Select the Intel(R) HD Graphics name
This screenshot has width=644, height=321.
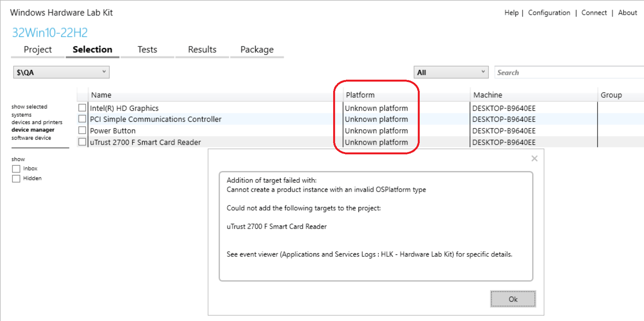click(x=124, y=108)
